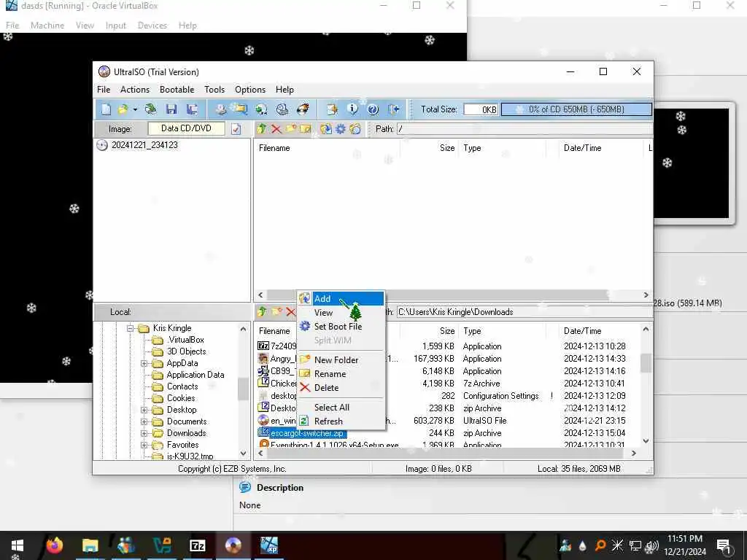Click the Save As toolbar icon

pos(192,109)
